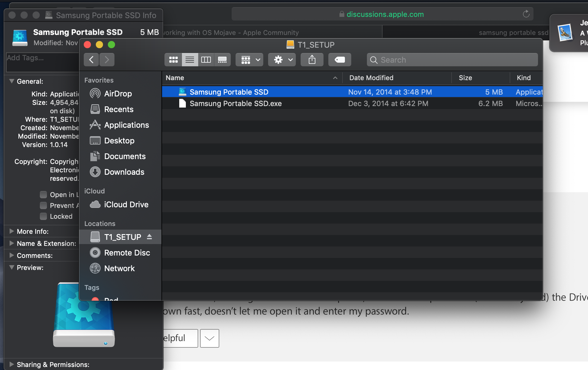This screenshot has width=588, height=370.
Task: Enable the Locked checkbox
Action: (43, 216)
